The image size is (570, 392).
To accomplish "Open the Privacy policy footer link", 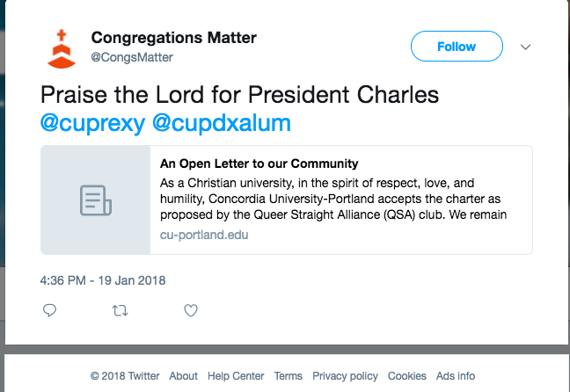I will click(345, 376).
